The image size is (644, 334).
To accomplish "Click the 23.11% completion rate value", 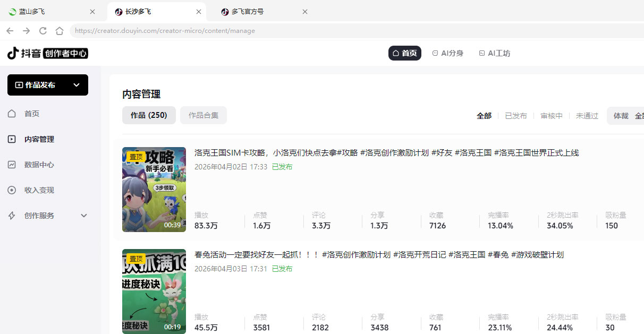I will (500, 328).
